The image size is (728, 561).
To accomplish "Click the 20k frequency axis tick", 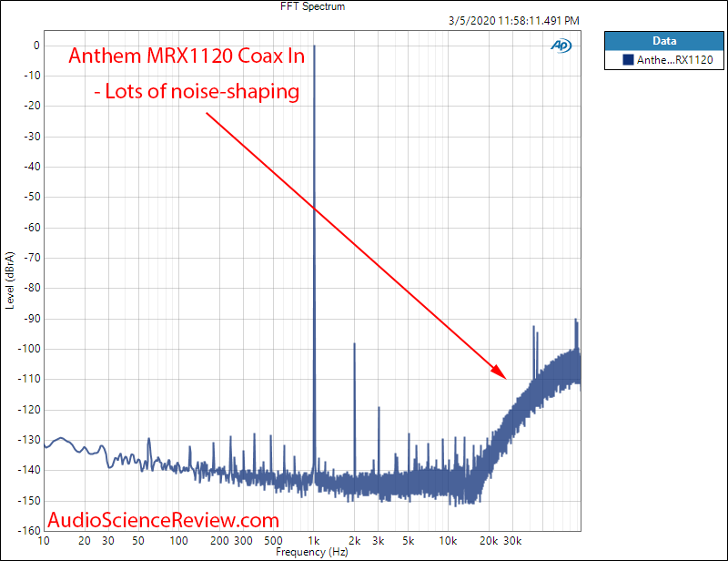I will (x=489, y=541).
